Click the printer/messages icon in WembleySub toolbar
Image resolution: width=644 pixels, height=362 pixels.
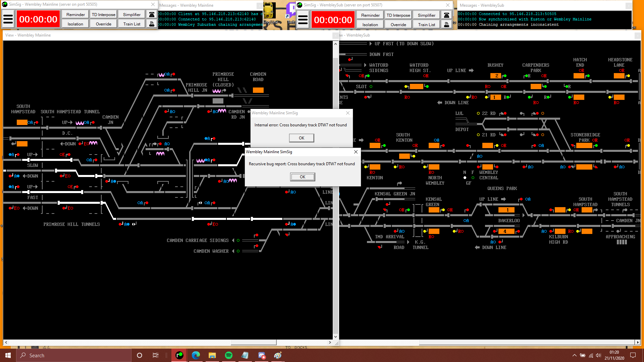(446, 24)
